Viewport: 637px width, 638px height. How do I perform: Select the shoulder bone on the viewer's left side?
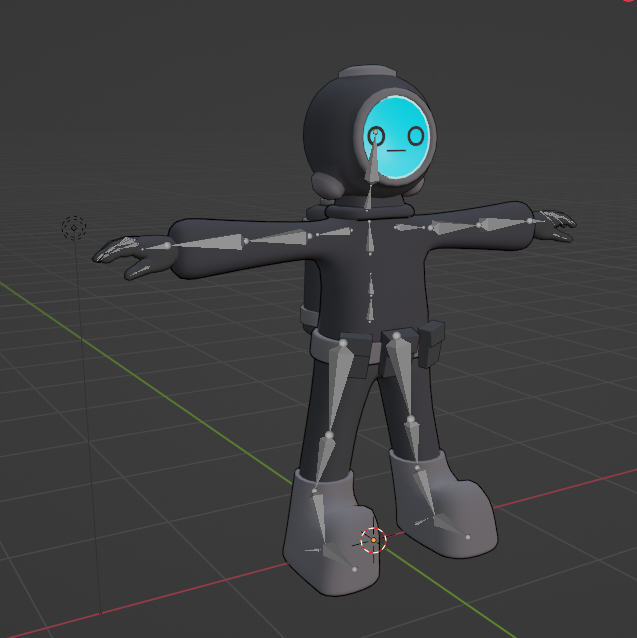pyautogui.click(x=334, y=232)
